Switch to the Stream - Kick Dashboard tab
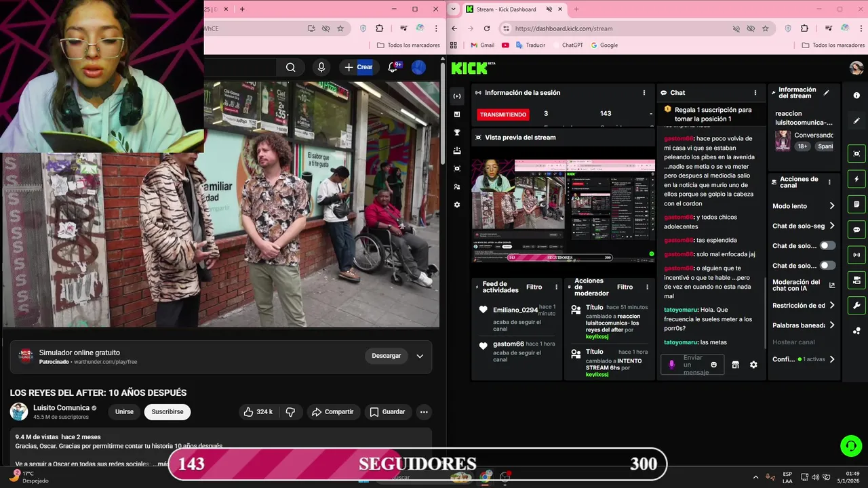Image resolution: width=868 pixels, height=488 pixels. pyautogui.click(x=506, y=9)
